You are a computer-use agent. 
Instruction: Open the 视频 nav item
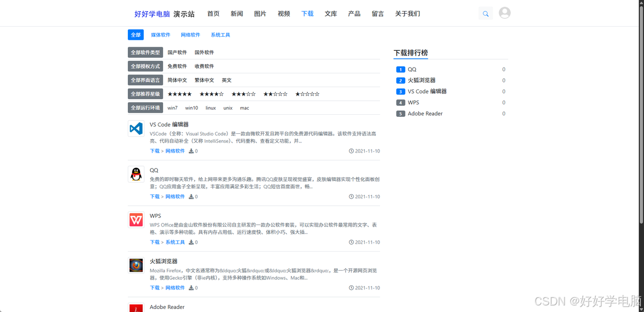click(284, 14)
